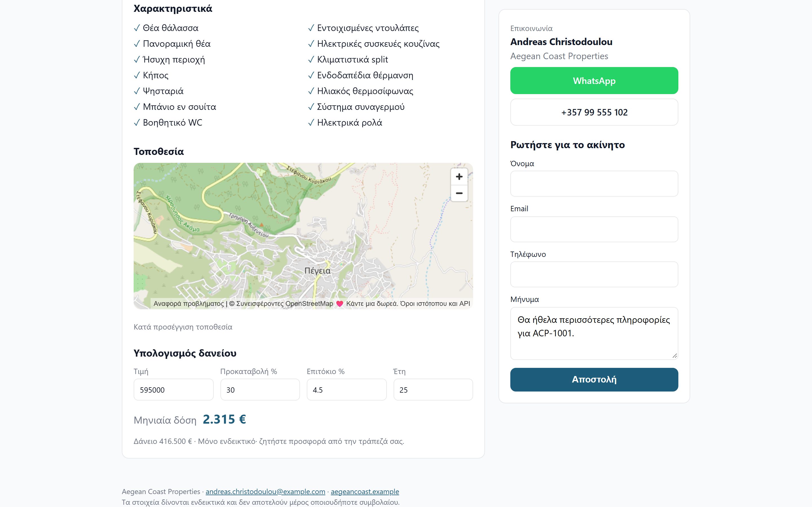Open the andreas.christodoulou@example.com email link
This screenshot has width=812, height=507.
pyautogui.click(x=265, y=492)
